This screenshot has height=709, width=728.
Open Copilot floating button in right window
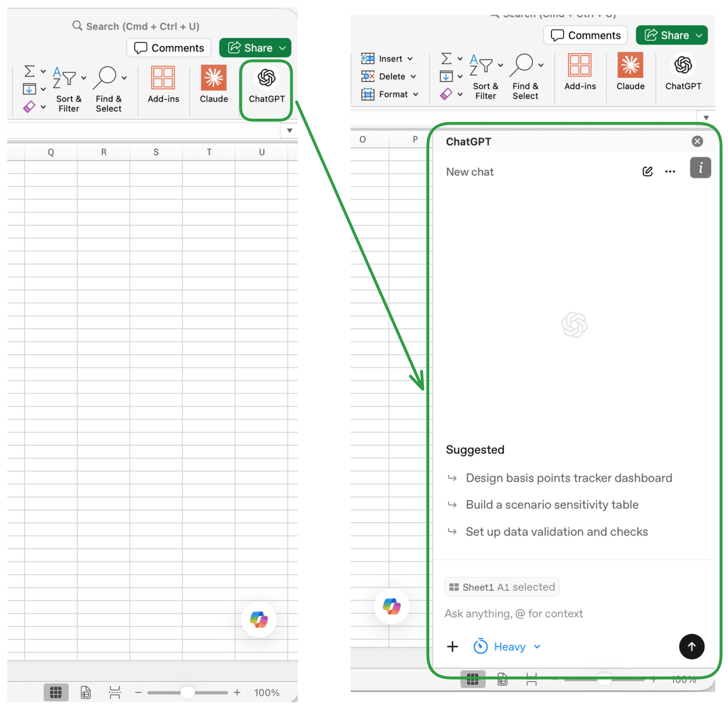coord(391,606)
